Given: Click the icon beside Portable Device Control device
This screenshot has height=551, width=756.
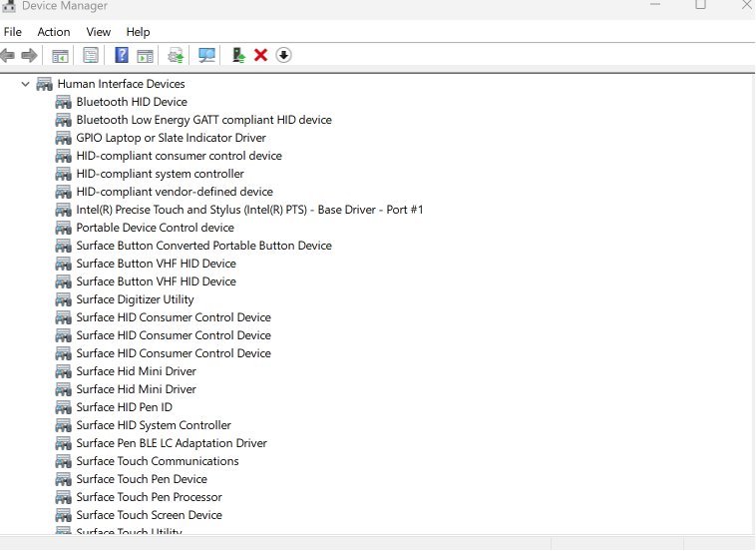Looking at the screenshot, I should [63, 228].
